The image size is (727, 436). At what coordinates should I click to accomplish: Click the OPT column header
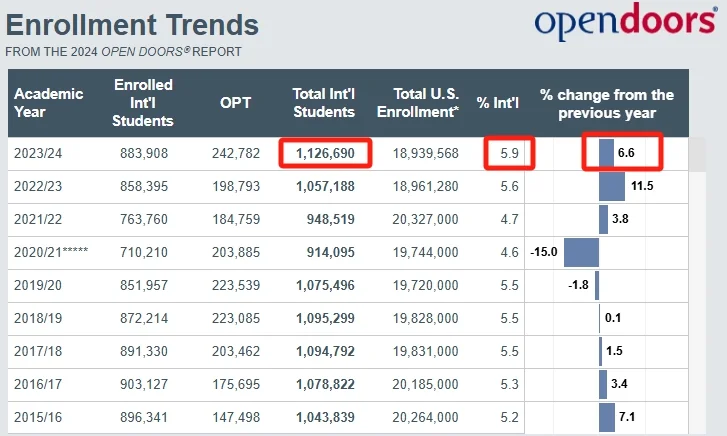click(x=235, y=103)
